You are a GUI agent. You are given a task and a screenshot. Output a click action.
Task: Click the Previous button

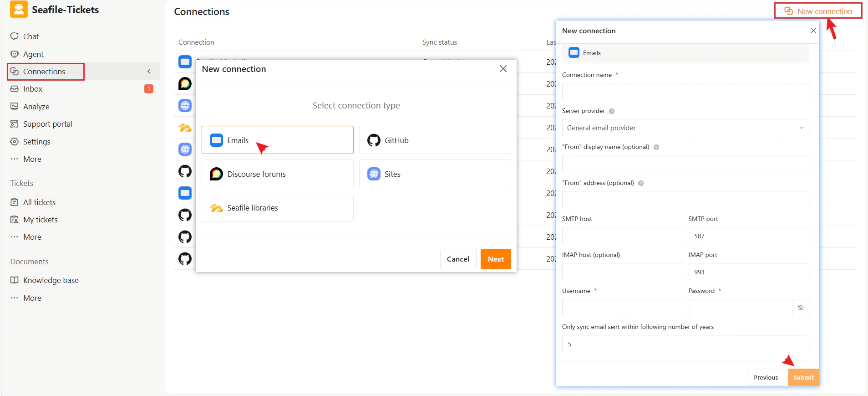[766, 377]
